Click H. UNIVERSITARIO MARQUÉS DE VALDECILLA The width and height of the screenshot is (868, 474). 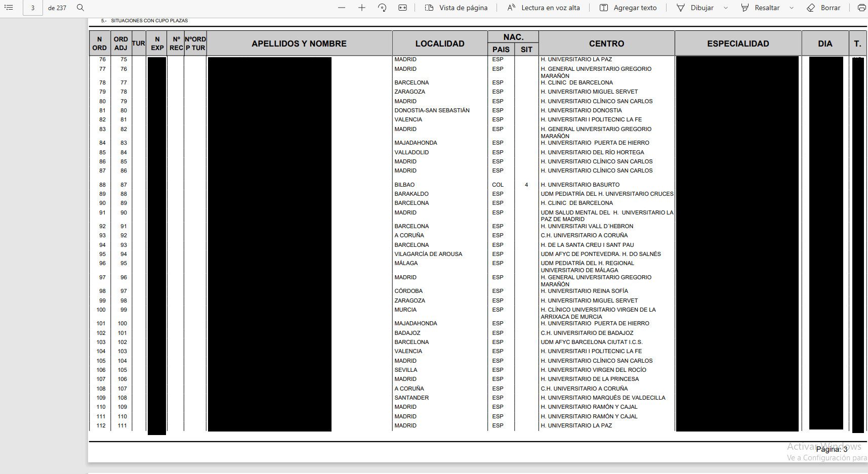coord(603,398)
